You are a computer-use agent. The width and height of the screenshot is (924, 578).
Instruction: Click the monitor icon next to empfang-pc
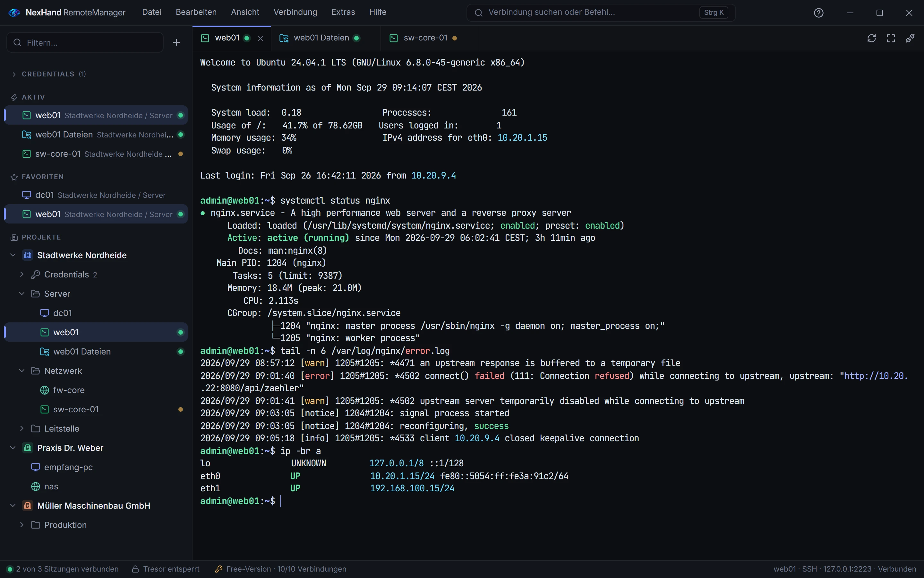(x=36, y=467)
